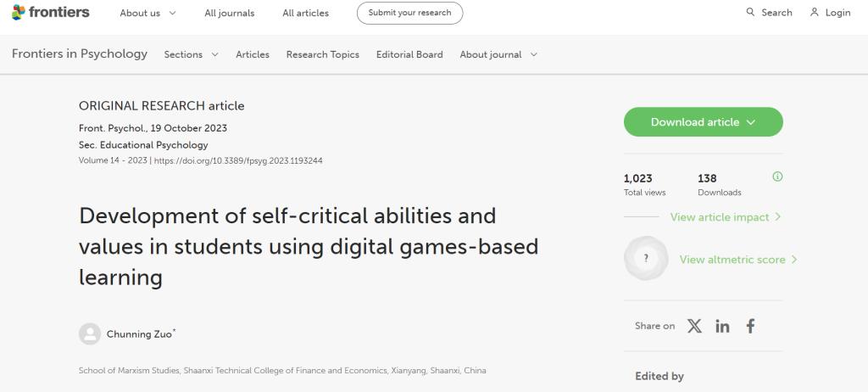Share article on LinkedIn
This screenshot has height=392, width=868.
pyautogui.click(x=722, y=326)
